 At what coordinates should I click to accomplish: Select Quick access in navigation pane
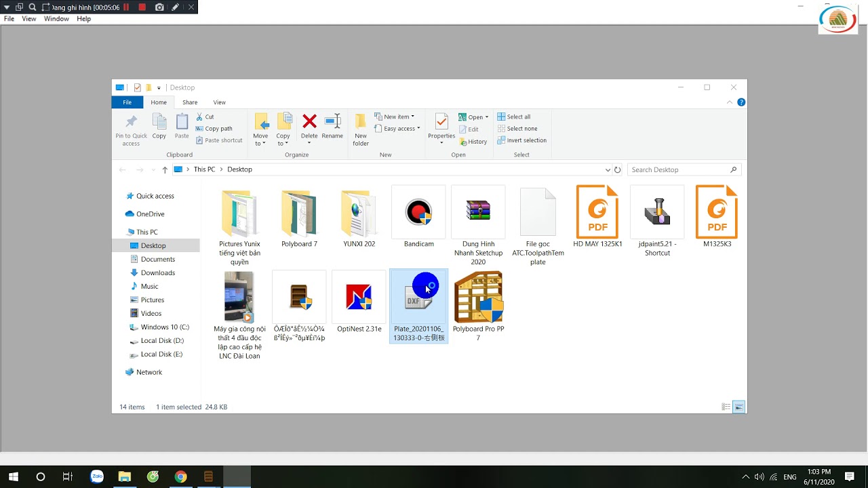(x=155, y=196)
